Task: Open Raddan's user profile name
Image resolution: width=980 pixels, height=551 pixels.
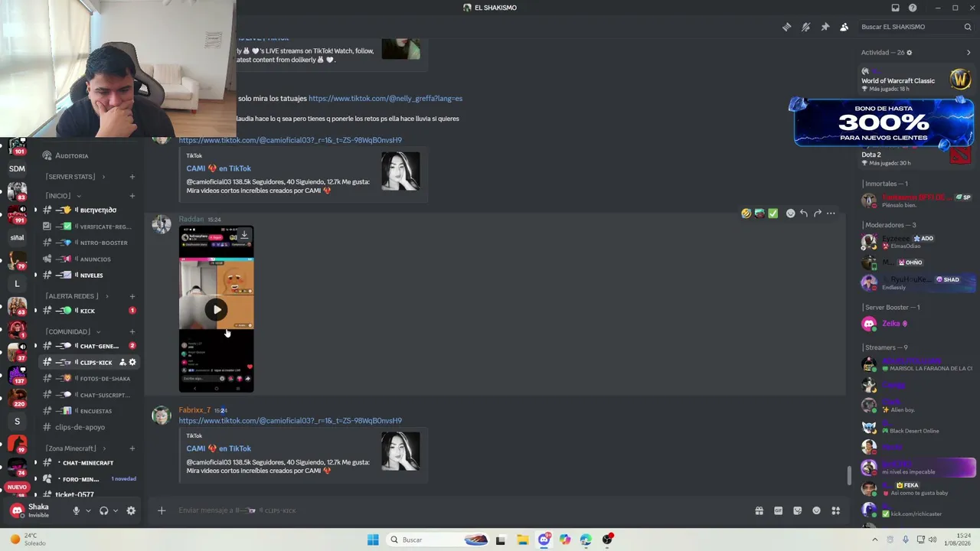Action: click(191, 220)
